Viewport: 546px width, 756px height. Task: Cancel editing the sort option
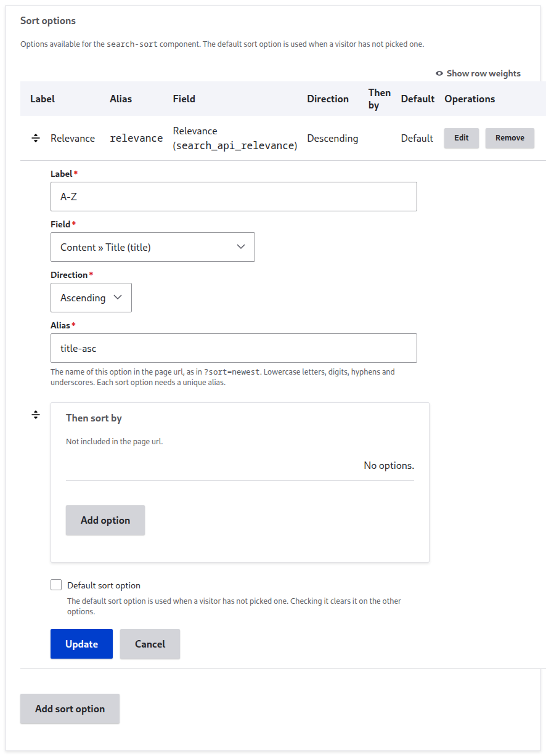[x=150, y=644]
